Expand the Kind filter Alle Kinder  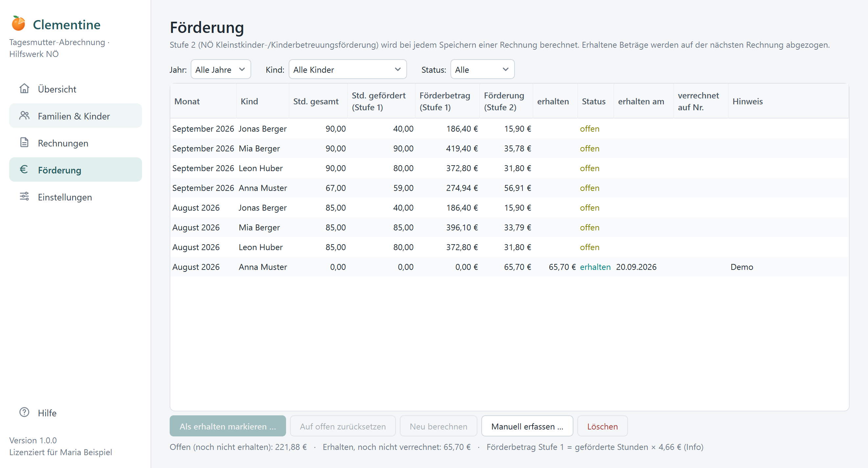348,69
